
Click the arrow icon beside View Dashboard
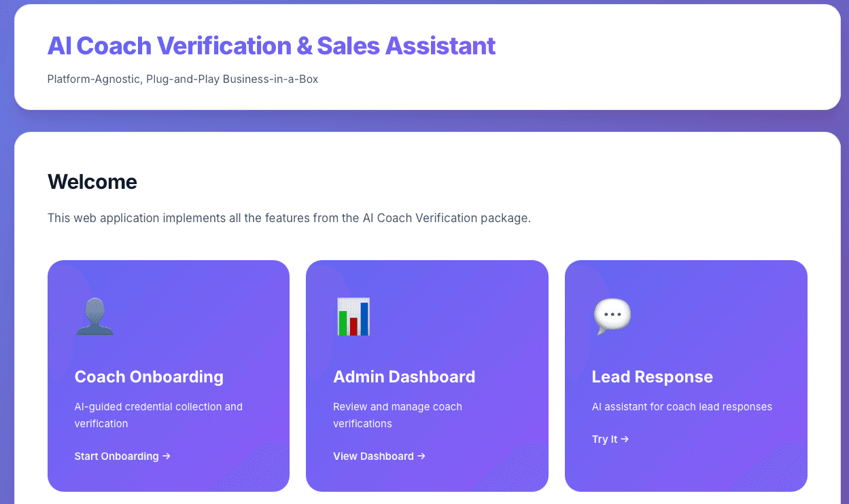(421, 456)
